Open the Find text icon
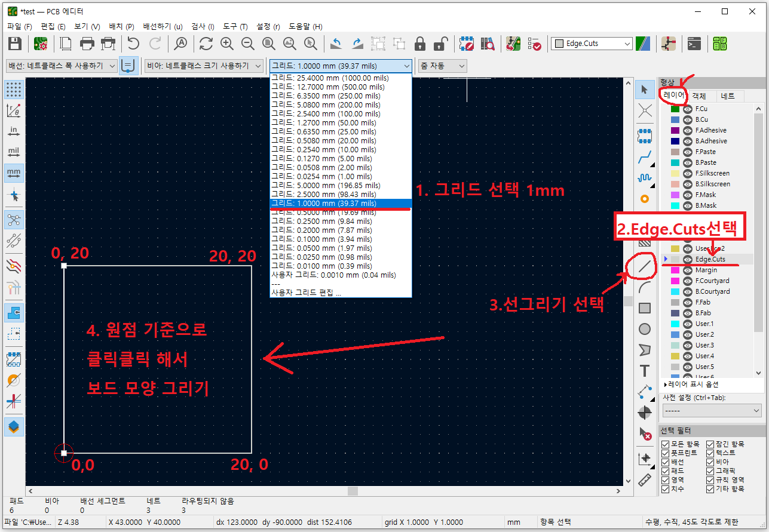 (180, 44)
